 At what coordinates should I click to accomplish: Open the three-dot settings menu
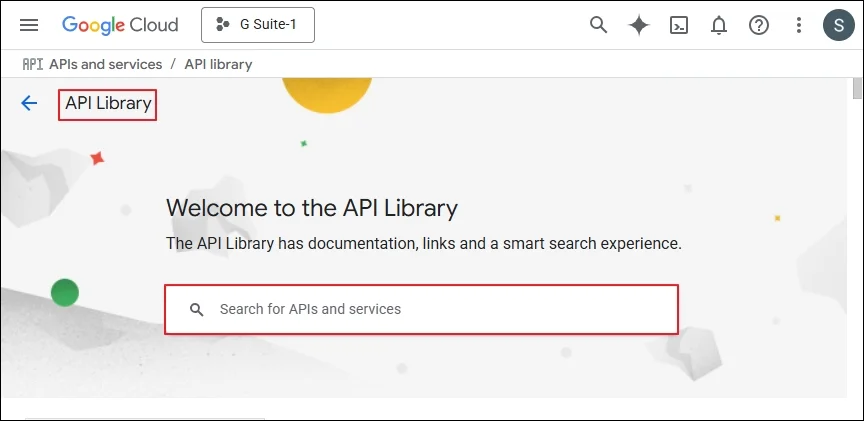coord(798,25)
